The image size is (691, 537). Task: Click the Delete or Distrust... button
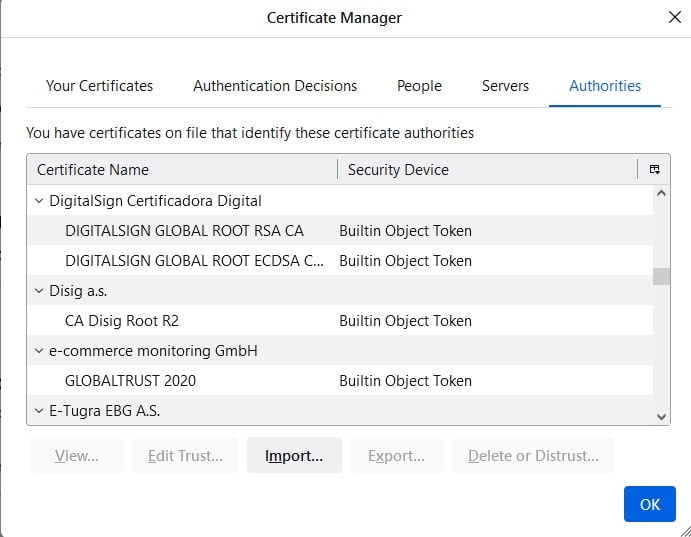point(534,456)
